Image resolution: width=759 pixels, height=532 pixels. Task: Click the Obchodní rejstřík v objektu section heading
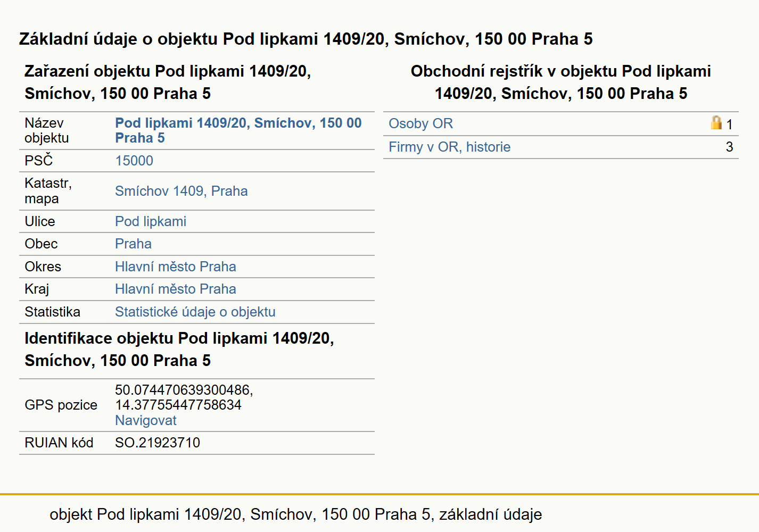[560, 82]
